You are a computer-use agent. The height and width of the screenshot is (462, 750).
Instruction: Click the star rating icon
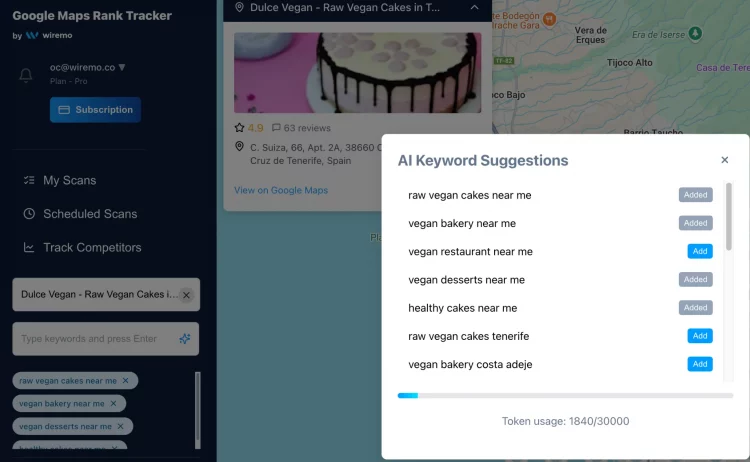pyautogui.click(x=239, y=128)
